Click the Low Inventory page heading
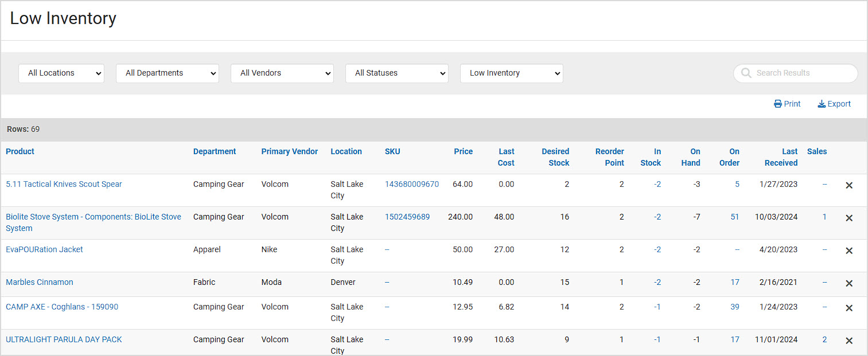Image resolution: width=868 pixels, height=356 pixels. pyautogui.click(x=63, y=18)
